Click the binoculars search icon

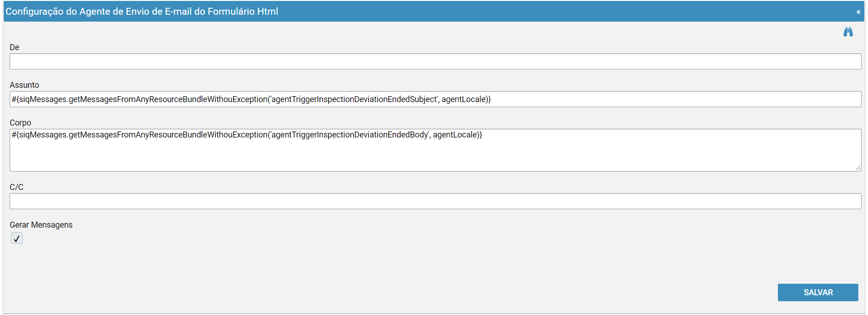[848, 32]
